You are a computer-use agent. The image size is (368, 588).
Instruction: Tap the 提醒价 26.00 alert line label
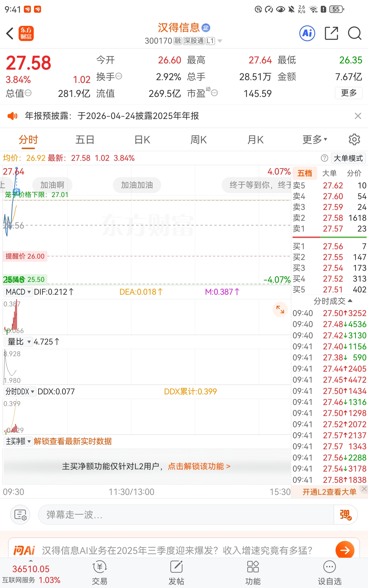tap(25, 256)
